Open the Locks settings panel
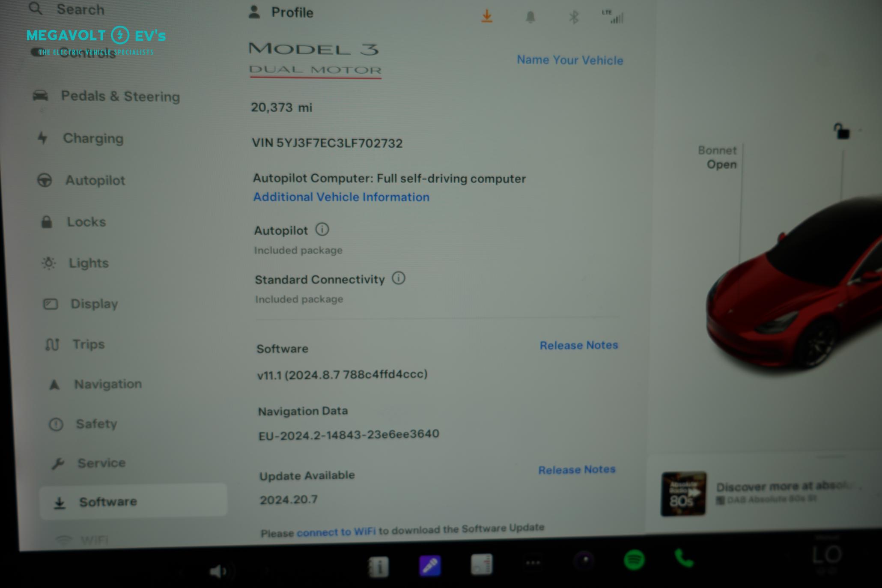Screen dimensions: 882x588 click(x=86, y=221)
